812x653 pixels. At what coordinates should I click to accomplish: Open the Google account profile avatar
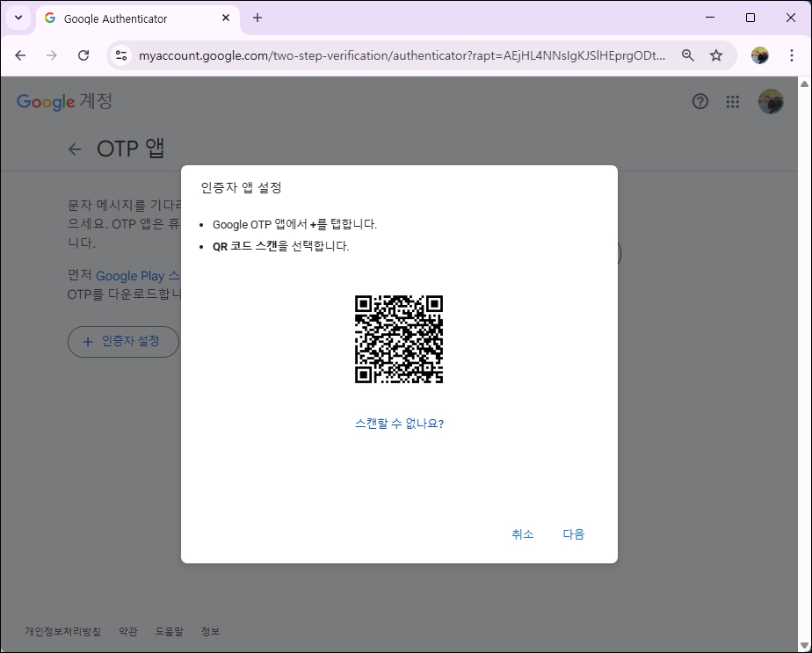(x=771, y=101)
